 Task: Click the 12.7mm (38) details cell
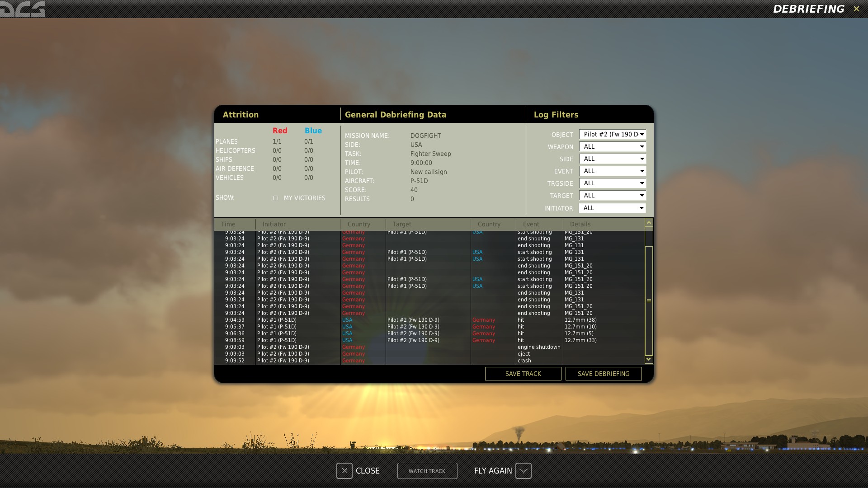(x=580, y=320)
